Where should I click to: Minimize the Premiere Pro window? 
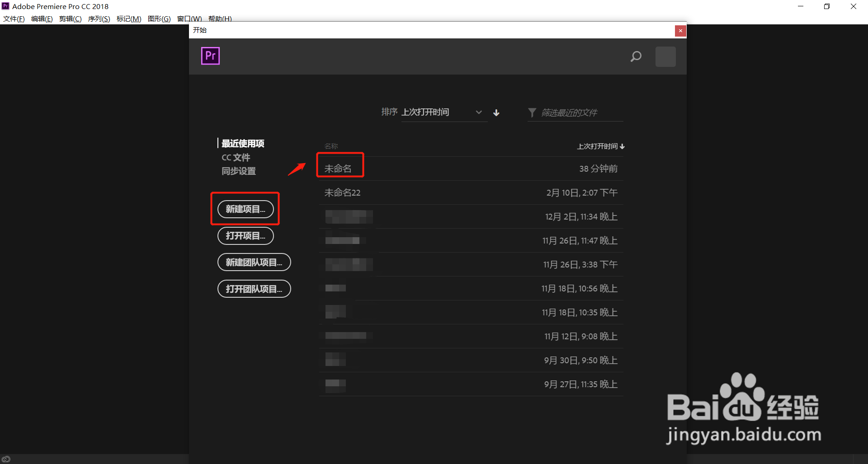[801, 6]
